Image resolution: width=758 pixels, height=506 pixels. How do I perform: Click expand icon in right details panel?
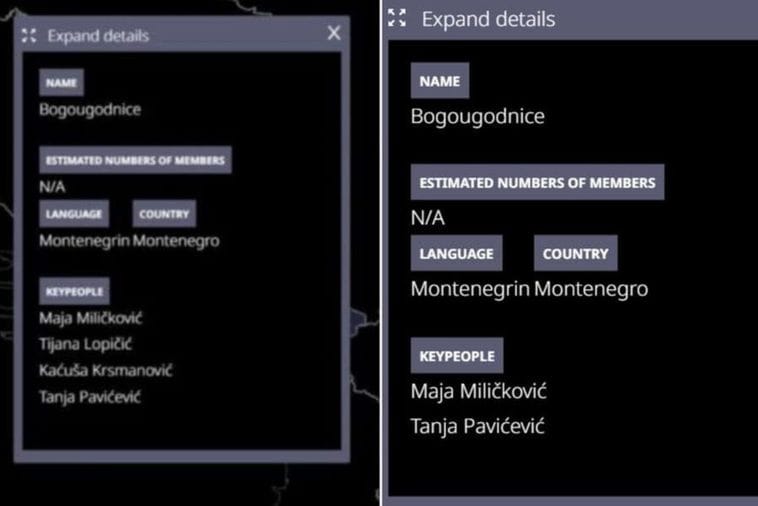(397, 18)
